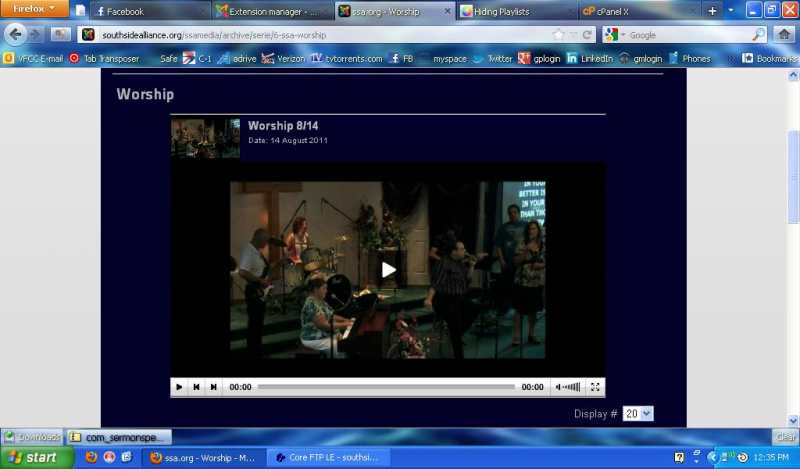800x469 pixels.
Task: Open the Worship 8/14 thumbnail image
Action: tap(205, 138)
